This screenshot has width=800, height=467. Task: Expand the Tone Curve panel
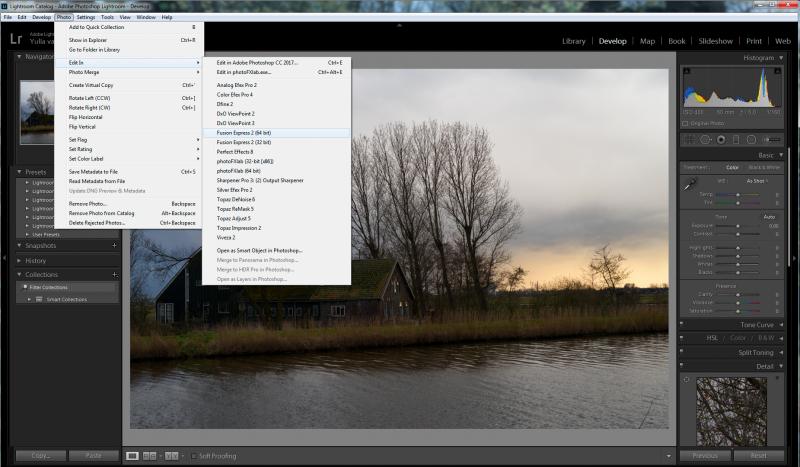coord(757,325)
